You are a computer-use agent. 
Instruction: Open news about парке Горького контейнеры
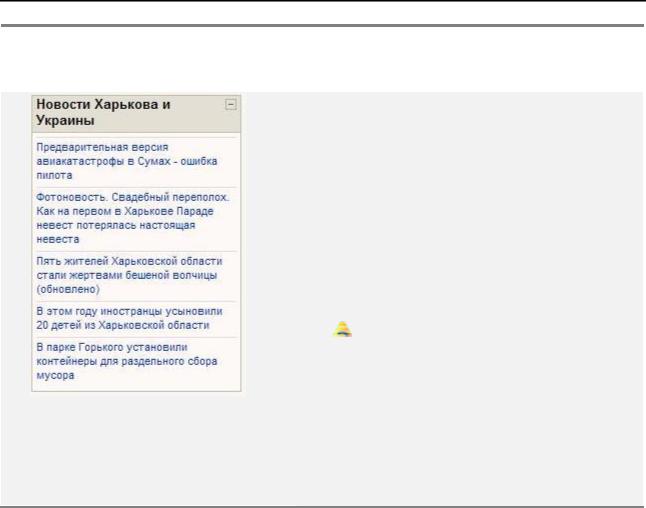tap(126, 361)
